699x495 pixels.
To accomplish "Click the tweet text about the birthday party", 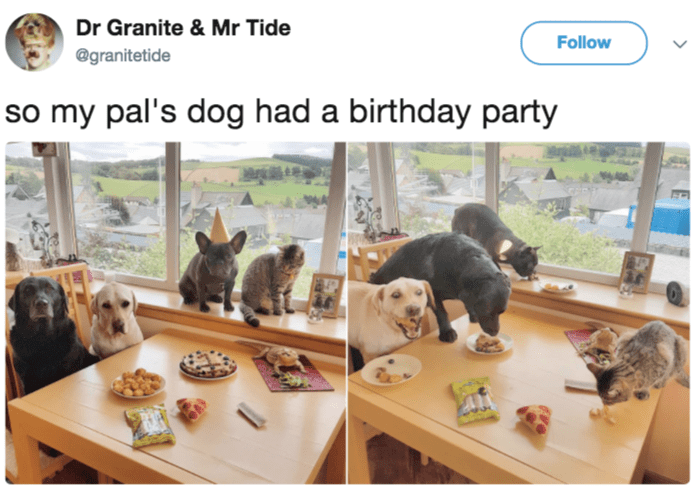I will tap(281, 111).
